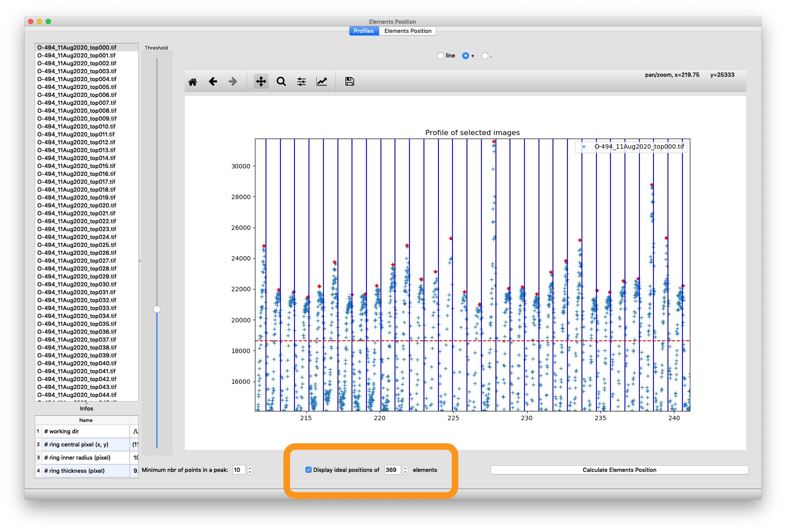Click the Threshold slider handle

click(x=157, y=309)
